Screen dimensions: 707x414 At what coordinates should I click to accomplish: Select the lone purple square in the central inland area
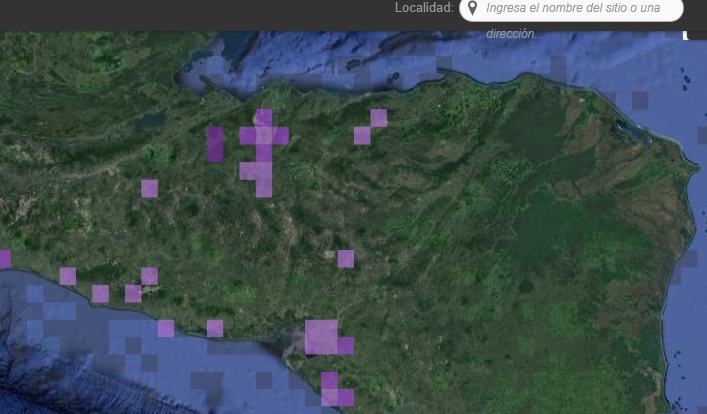pyautogui.click(x=346, y=259)
